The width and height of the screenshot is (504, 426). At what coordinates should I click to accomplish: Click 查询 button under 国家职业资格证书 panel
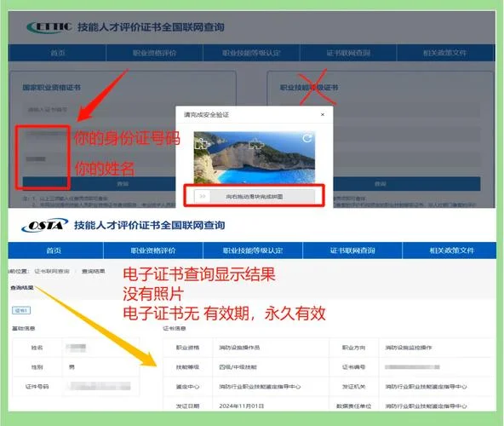coord(99,184)
